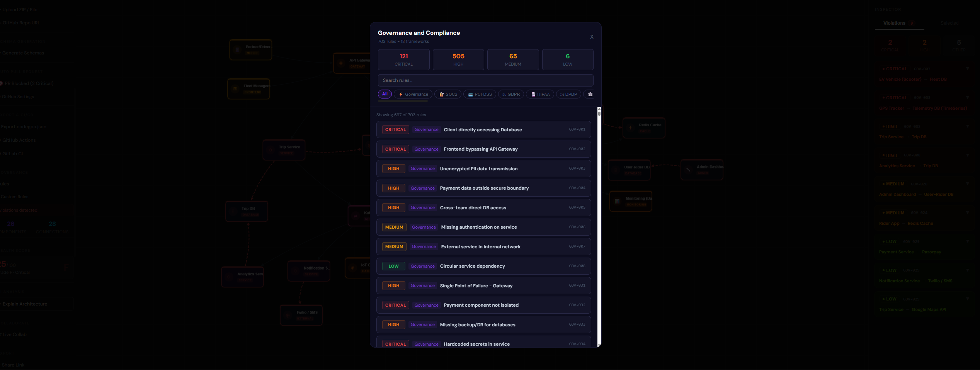Open rule Client directly accessing Database
Screen dimensions: 980x370
click(483, 130)
